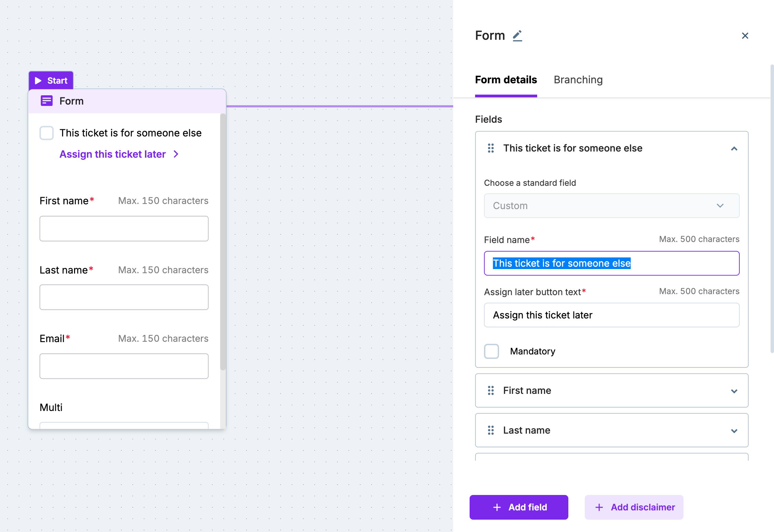
Task: Grab the Last name field drag handle
Action: click(491, 430)
